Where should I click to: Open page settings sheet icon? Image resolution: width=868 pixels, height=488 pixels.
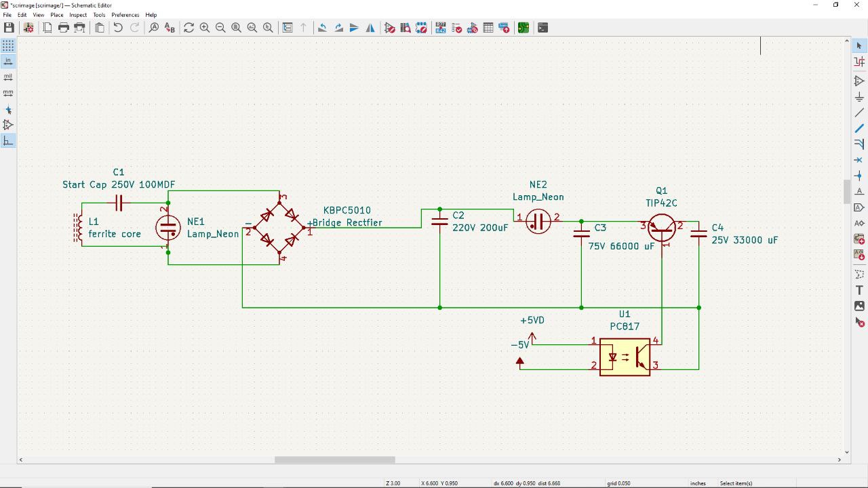[47, 28]
